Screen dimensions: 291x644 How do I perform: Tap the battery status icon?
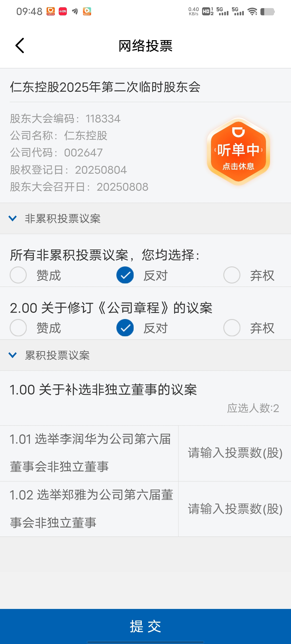coord(268,12)
